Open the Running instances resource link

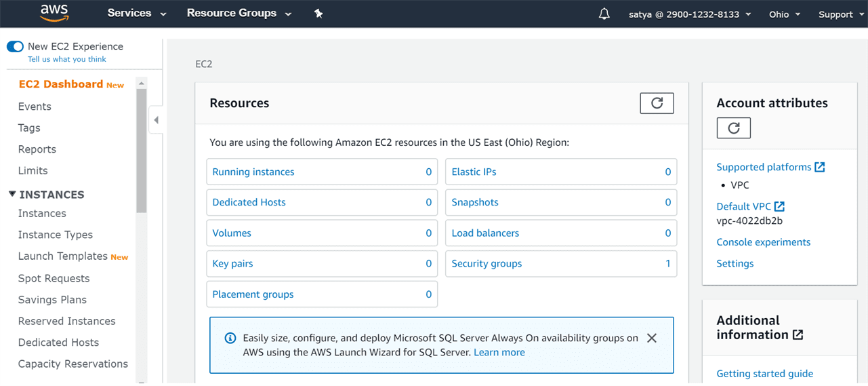[253, 172]
